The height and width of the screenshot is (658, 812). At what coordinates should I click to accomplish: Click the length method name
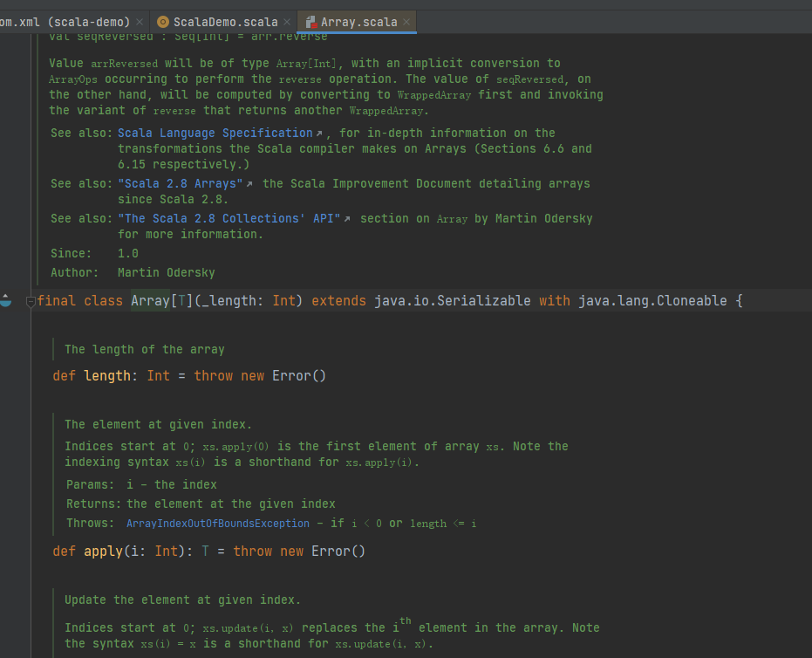click(x=107, y=376)
